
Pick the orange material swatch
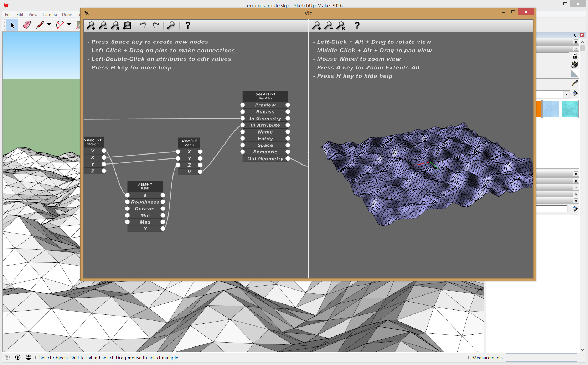[538, 109]
